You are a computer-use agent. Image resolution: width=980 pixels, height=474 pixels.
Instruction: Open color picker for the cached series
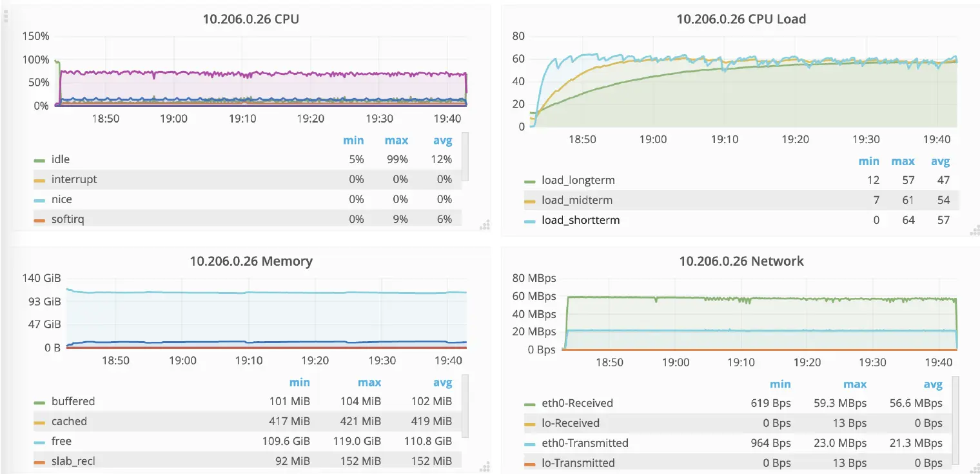pyautogui.click(x=39, y=422)
